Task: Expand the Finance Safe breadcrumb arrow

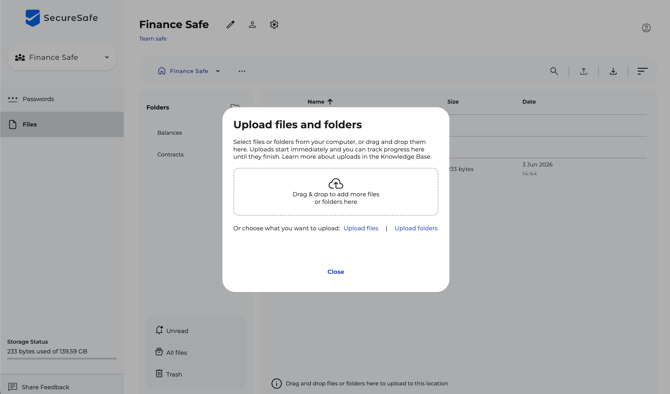Action: 218,71
